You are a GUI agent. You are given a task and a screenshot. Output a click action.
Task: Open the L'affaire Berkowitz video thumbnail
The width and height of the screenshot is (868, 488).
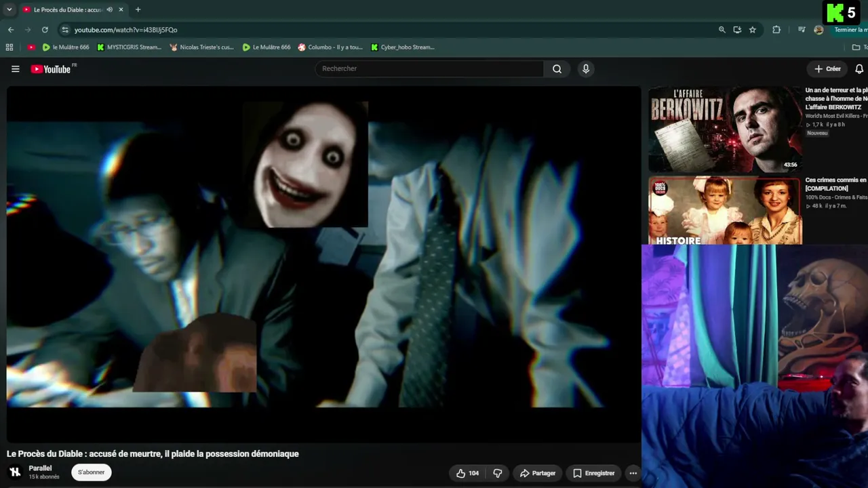[x=725, y=129]
